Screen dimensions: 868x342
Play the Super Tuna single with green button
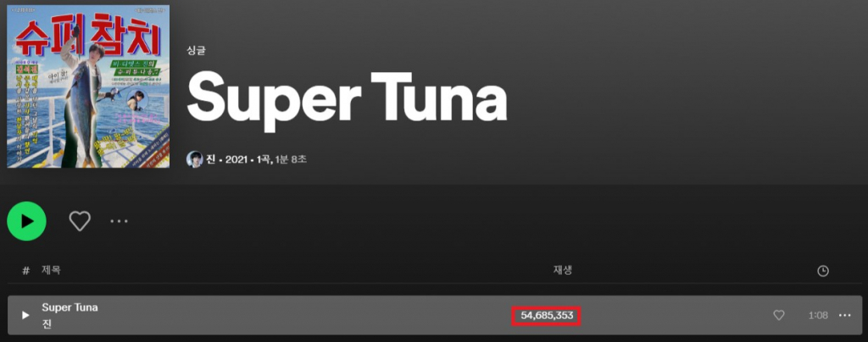click(26, 221)
